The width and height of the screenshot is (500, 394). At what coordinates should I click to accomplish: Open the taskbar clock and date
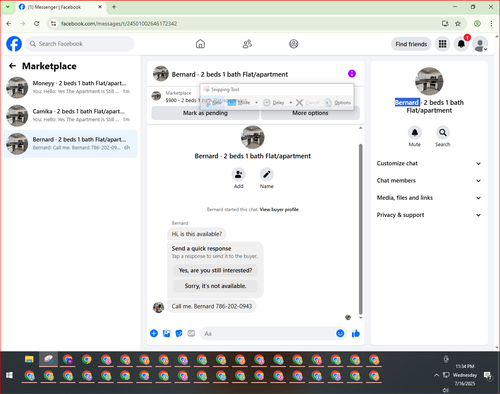[x=465, y=375]
